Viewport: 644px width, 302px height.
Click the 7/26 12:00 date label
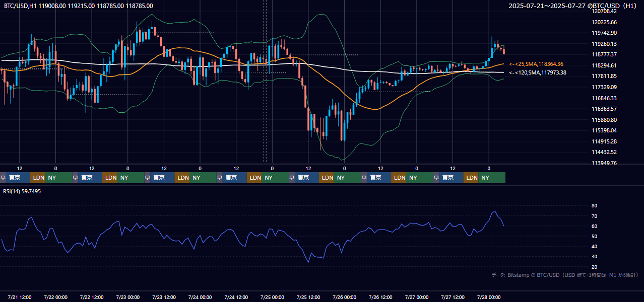381,297
